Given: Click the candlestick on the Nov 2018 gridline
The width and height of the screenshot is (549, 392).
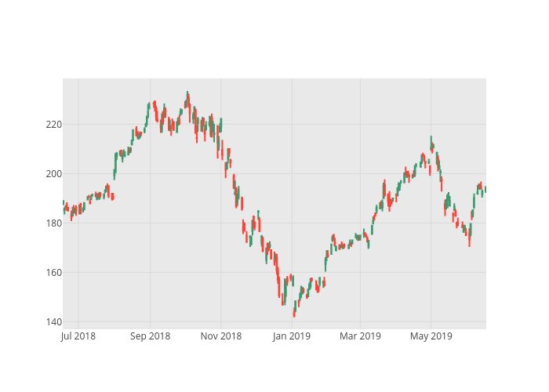Looking at the screenshot, I should tap(221, 124).
